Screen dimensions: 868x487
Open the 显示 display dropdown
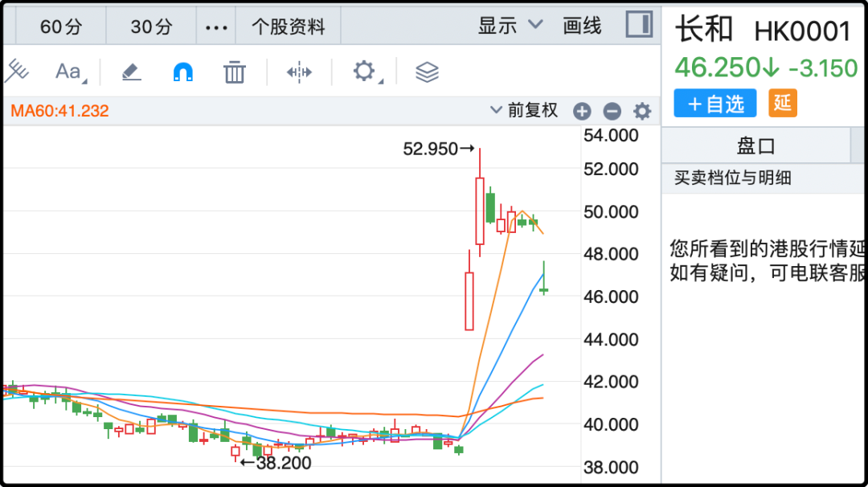510,26
